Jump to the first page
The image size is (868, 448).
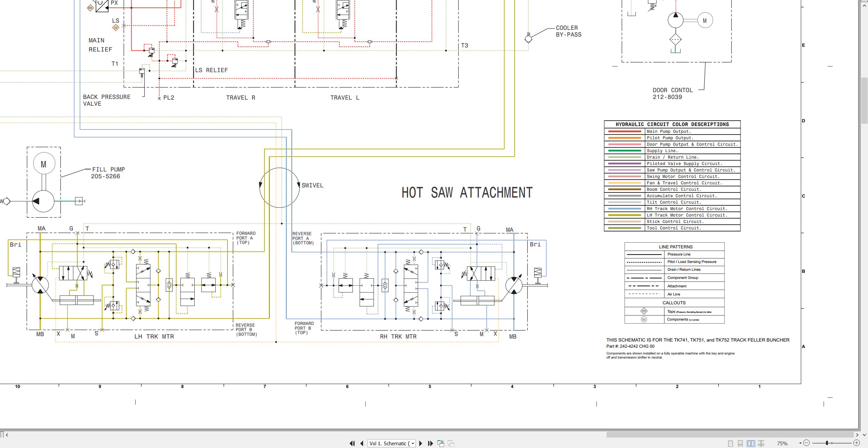point(352,443)
